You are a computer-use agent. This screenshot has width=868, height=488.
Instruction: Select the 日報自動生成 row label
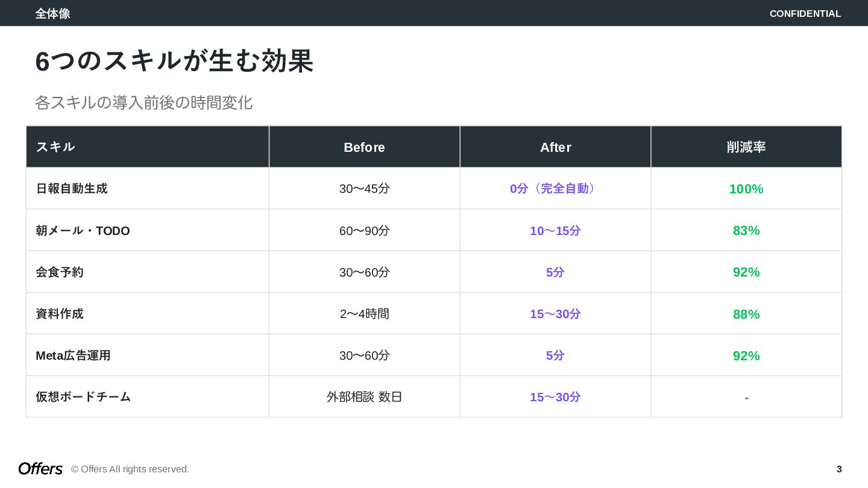point(72,189)
